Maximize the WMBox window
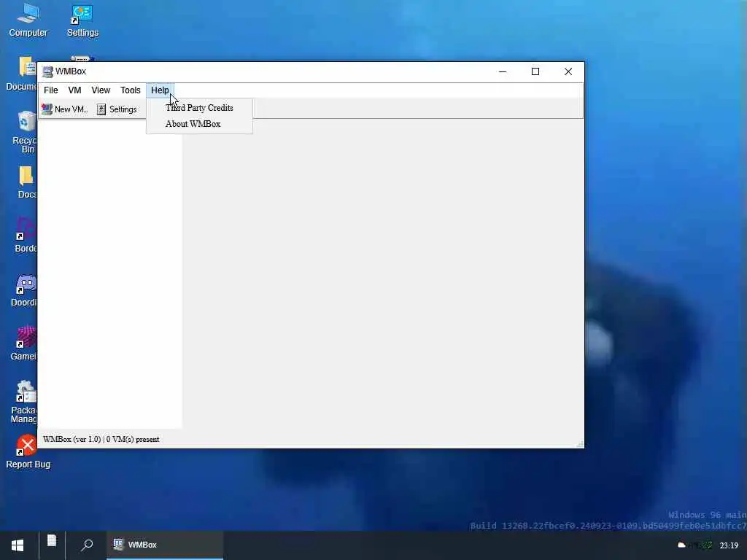 [535, 71]
